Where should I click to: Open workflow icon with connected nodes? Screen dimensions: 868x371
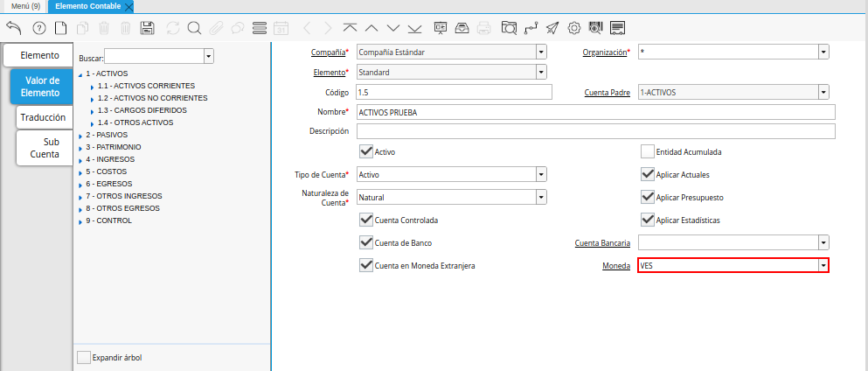(531, 28)
